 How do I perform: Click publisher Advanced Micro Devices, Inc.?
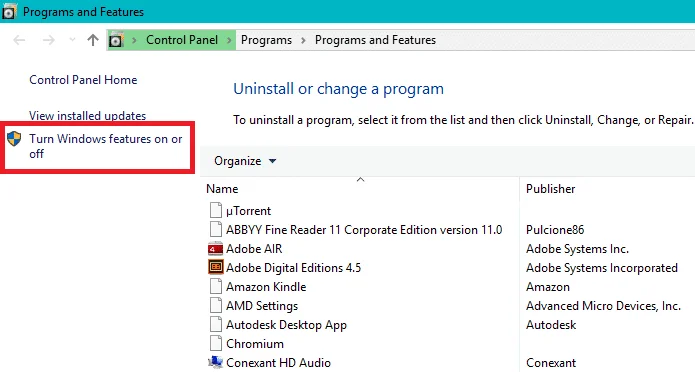click(603, 306)
